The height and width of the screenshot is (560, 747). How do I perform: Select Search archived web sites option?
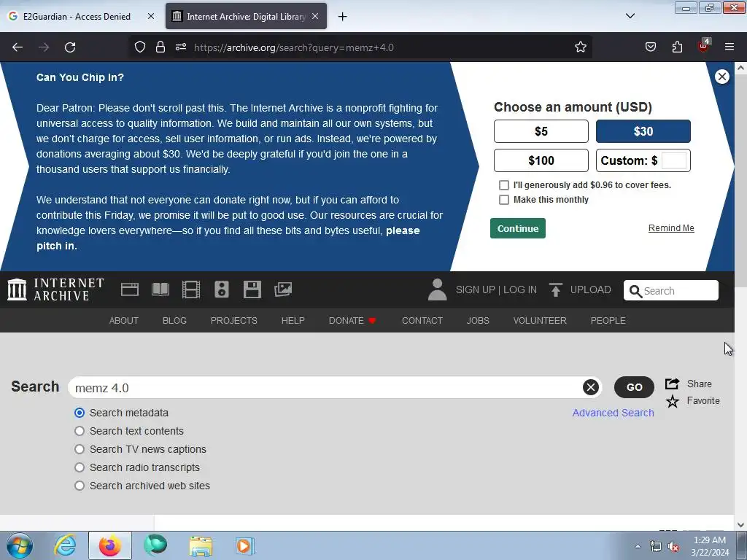(x=80, y=486)
